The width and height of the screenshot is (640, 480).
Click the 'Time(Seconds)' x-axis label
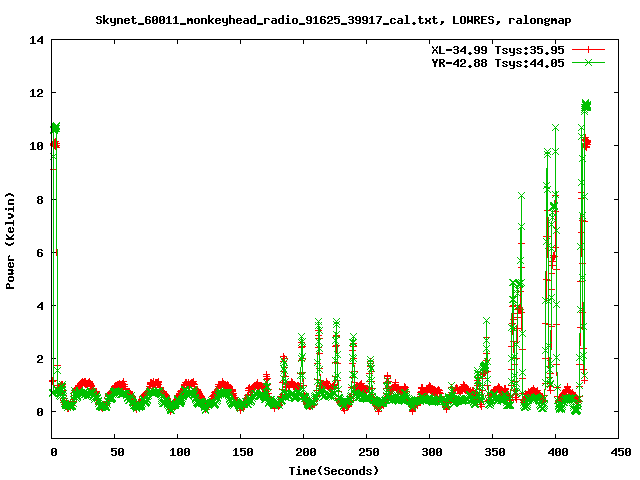coord(333,471)
